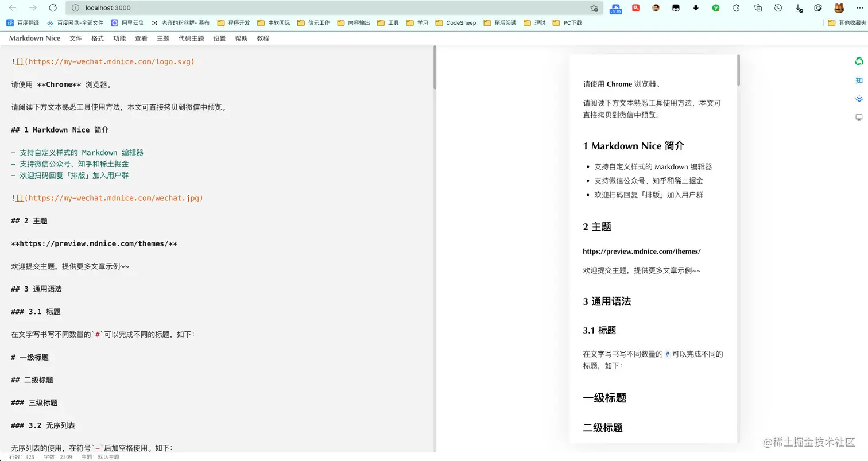Open 阿里云盘 bookmark
The height and width of the screenshot is (461, 868).
[x=127, y=23]
